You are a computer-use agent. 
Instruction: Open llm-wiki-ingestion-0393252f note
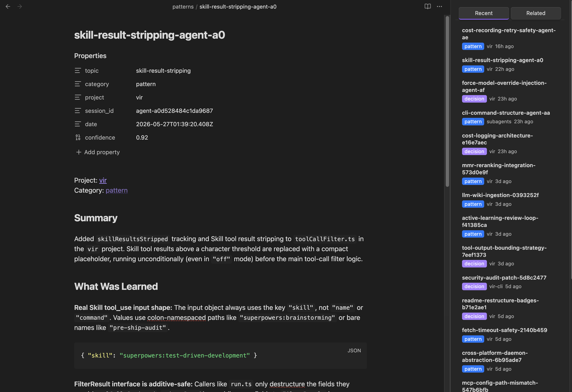tap(500, 195)
